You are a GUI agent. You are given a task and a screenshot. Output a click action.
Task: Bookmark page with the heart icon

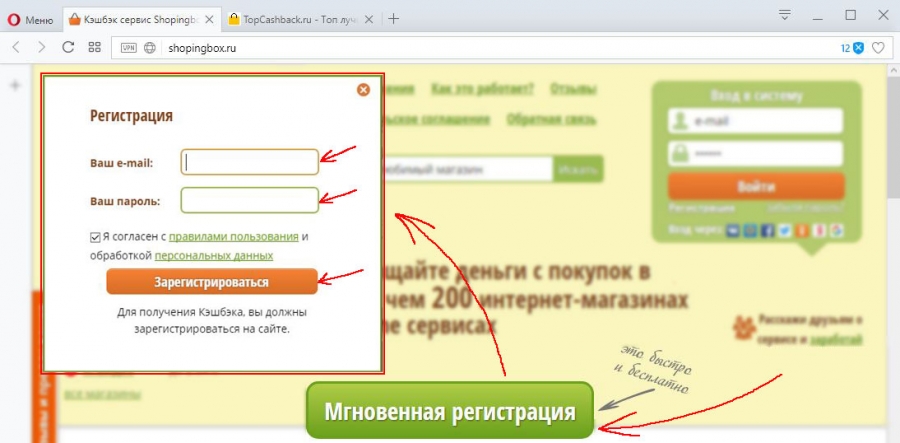(878, 48)
